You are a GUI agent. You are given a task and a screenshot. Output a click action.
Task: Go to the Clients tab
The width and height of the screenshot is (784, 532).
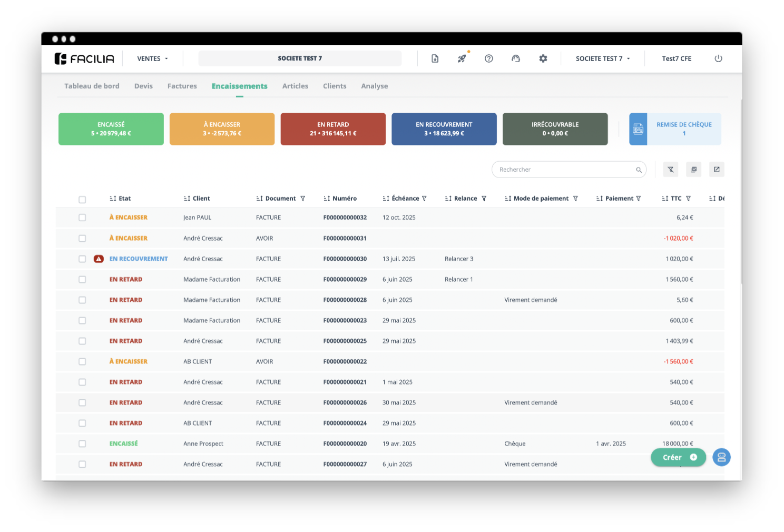pyautogui.click(x=335, y=86)
